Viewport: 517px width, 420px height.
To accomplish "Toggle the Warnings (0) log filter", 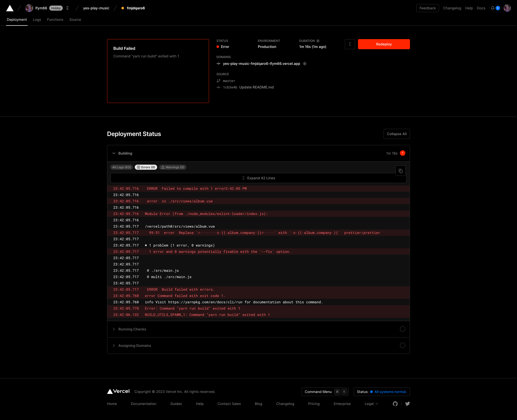I will tap(173, 167).
